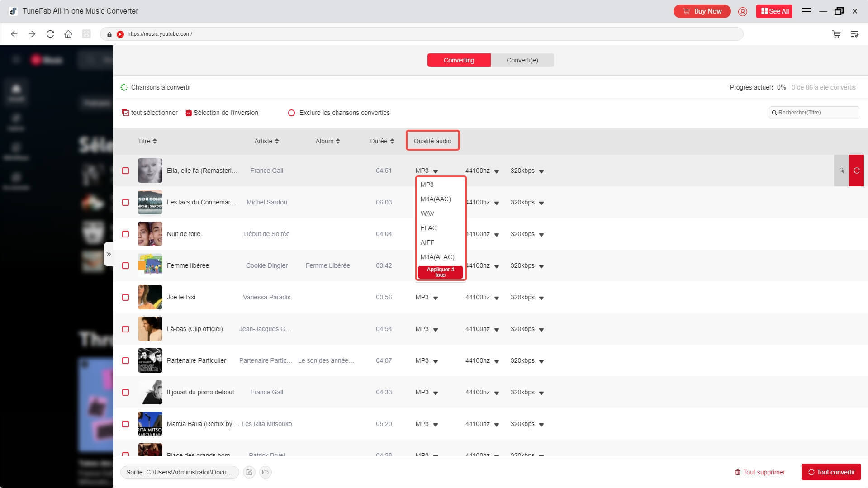The image size is (868, 488).
Task: Toggle Sélection de l'inversion checkbox
Action: (x=188, y=113)
